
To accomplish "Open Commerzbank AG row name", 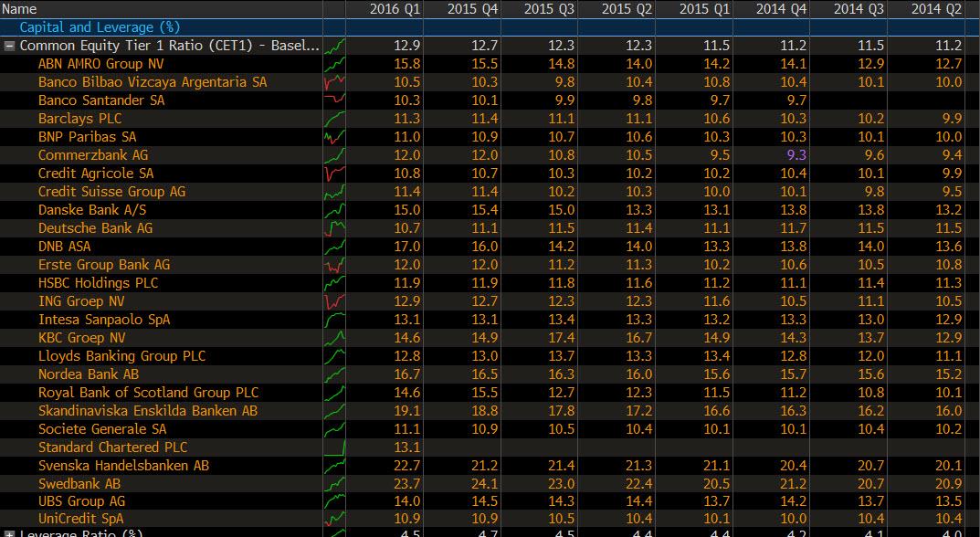I will coord(93,155).
